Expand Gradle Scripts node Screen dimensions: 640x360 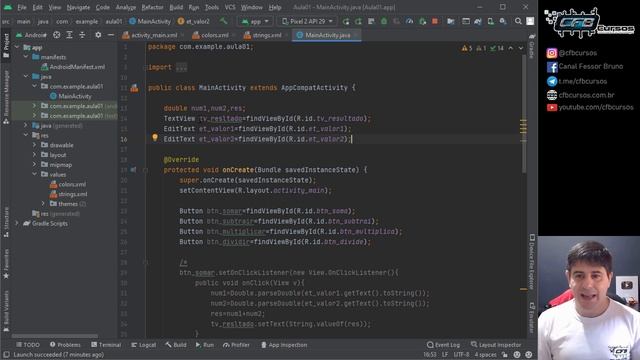17,223
